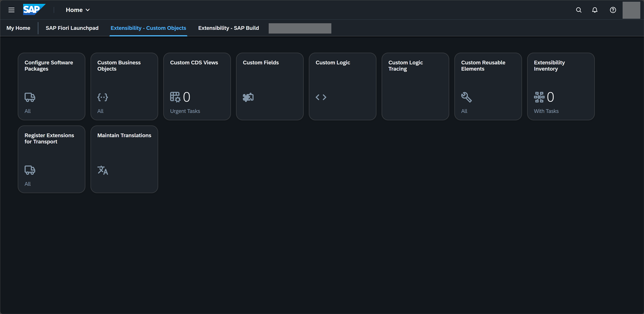
Task: Click wrench icon on Custom Reusable Elements
Action: [466, 97]
